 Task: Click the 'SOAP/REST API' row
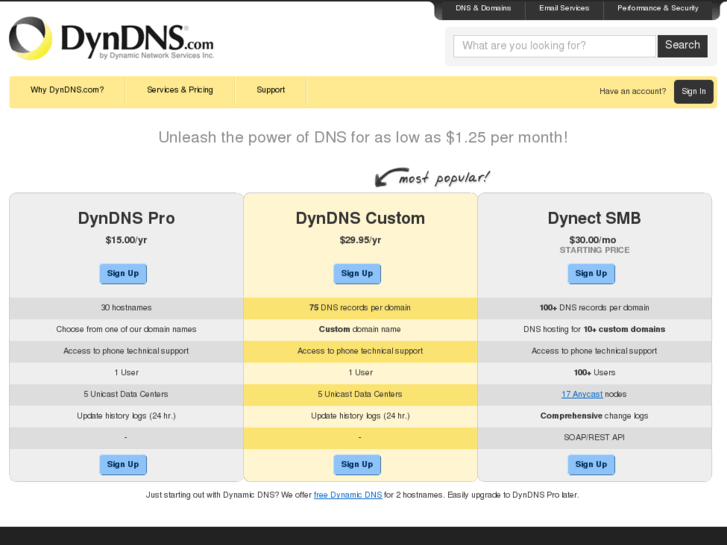pos(594,437)
